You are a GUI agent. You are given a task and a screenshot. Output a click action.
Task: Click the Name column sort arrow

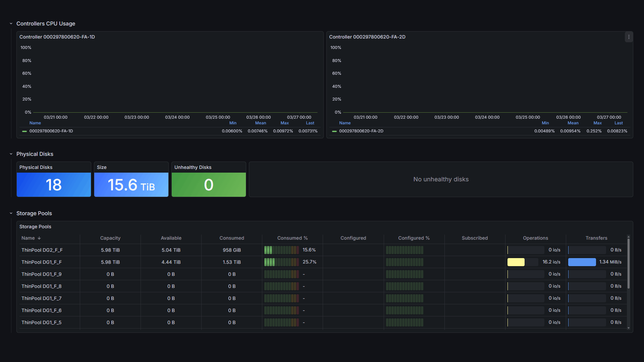pos(39,238)
